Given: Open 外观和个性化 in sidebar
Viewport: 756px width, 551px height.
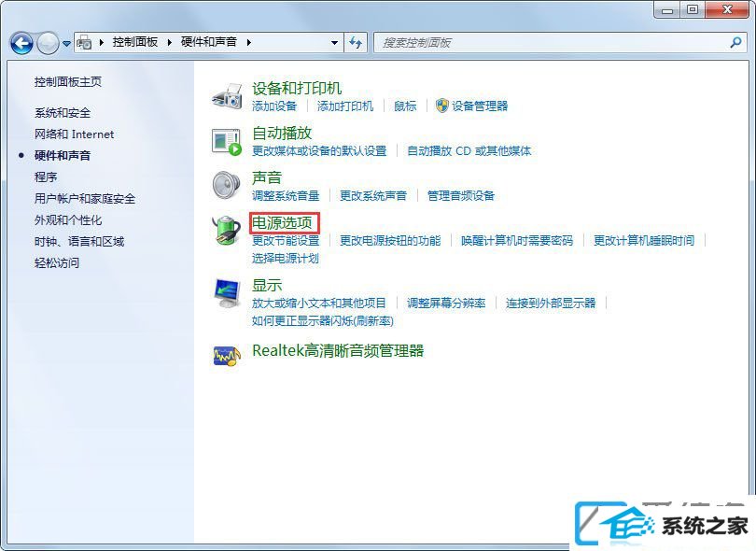Looking at the screenshot, I should point(68,220).
